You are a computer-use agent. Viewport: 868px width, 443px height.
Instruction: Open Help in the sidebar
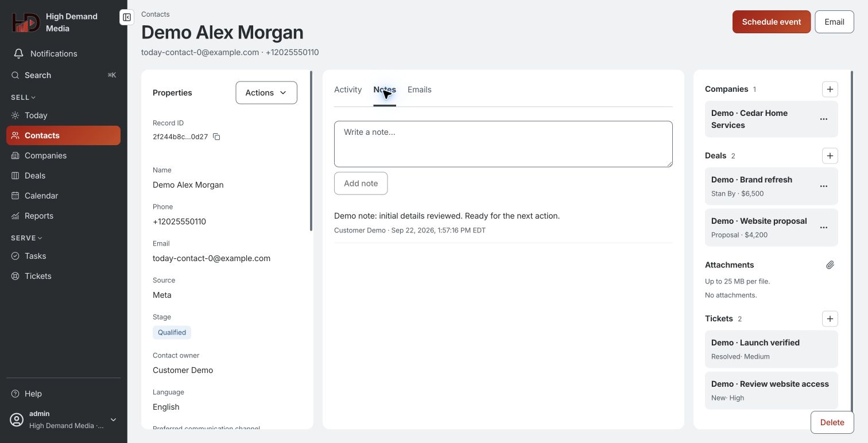pos(63,394)
